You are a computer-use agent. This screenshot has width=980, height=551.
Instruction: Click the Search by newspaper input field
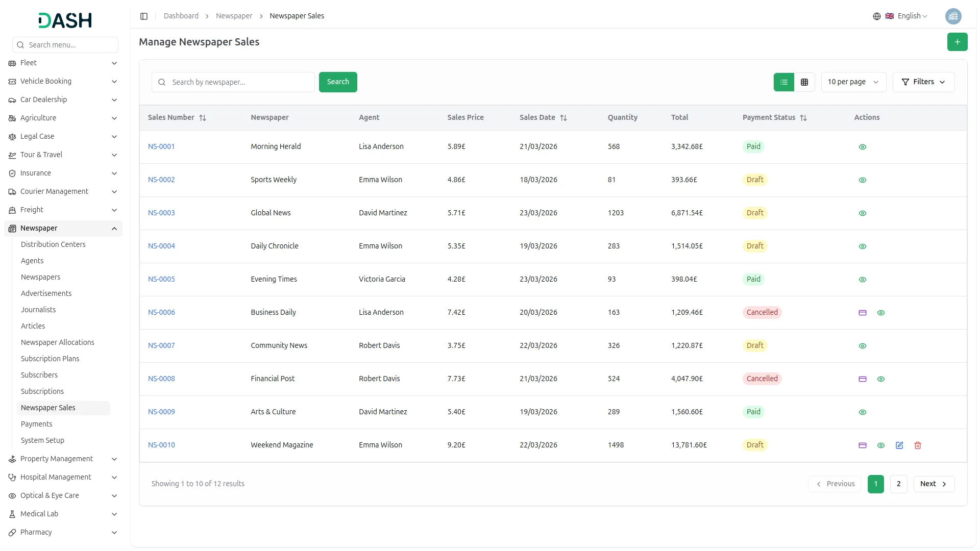point(240,82)
